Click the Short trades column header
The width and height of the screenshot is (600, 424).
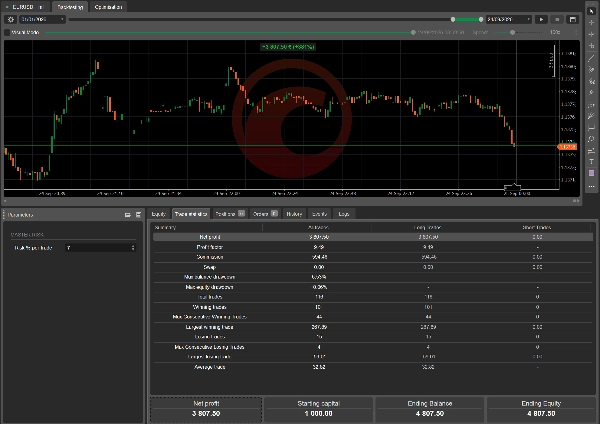coord(536,227)
